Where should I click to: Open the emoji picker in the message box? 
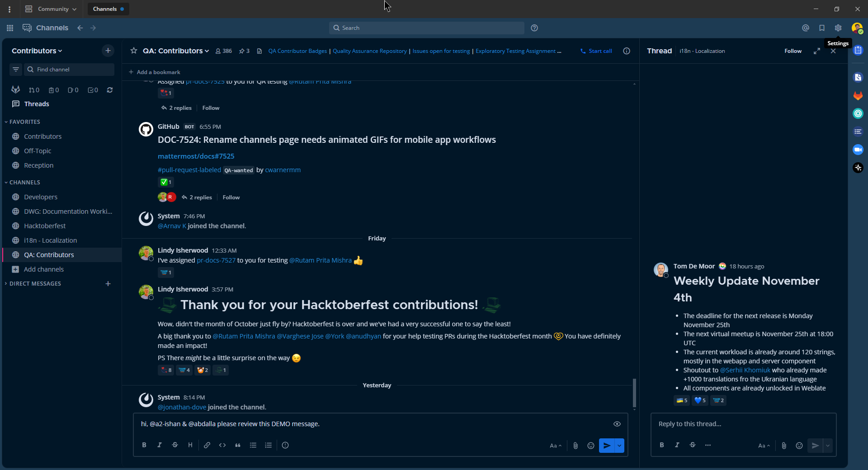point(590,446)
